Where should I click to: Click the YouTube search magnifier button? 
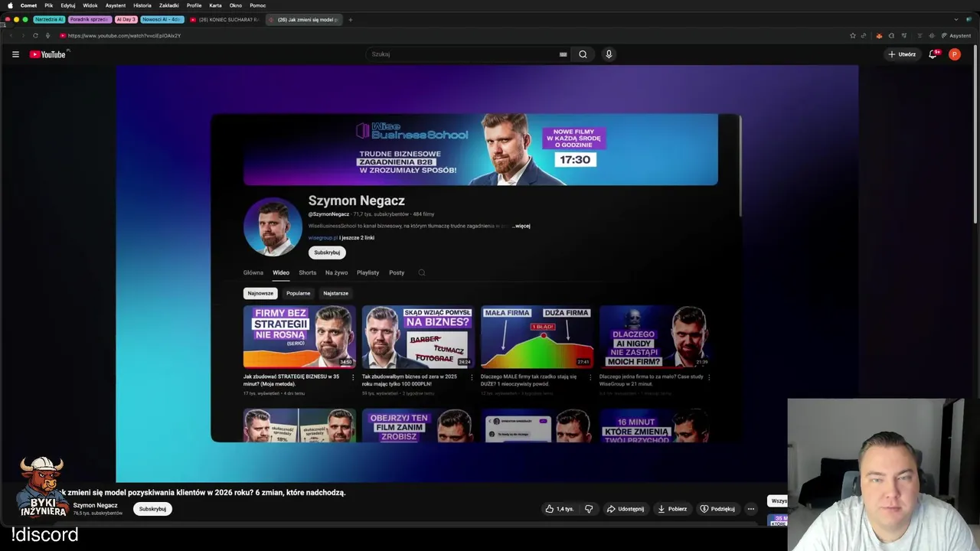point(583,54)
